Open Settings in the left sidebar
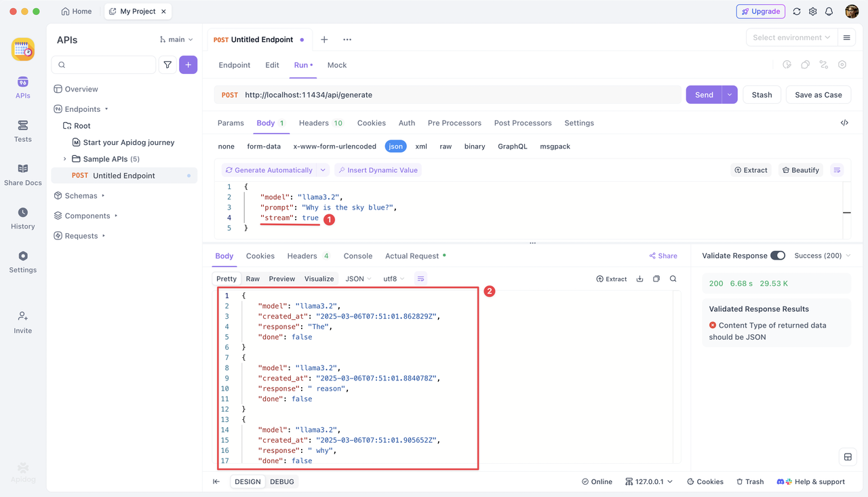The width and height of the screenshot is (868, 497). pyautogui.click(x=22, y=262)
